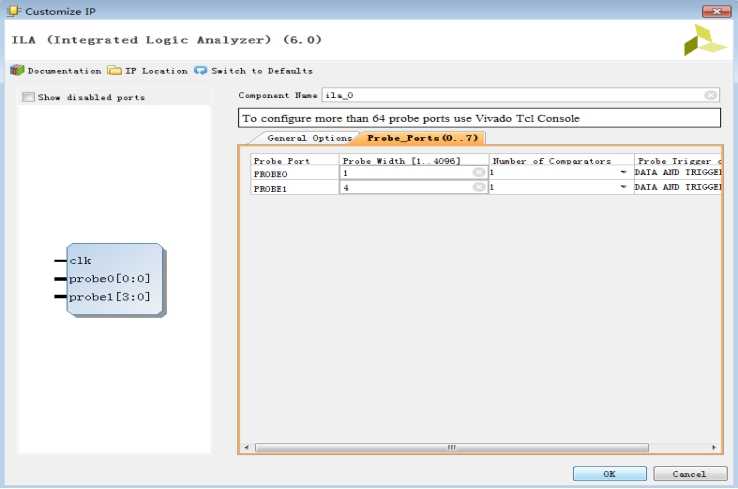Image resolution: width=738 pixels, height=489 pixels.
Task: Click PROBE1 DATA AND TRIGGER cell
Action: tap(678, 187)
